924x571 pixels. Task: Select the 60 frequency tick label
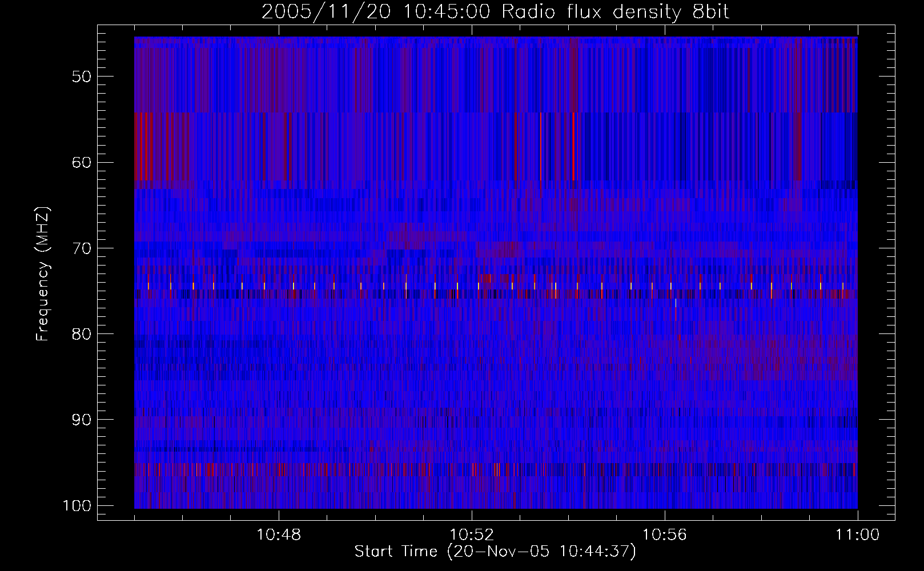coord(82,162)
